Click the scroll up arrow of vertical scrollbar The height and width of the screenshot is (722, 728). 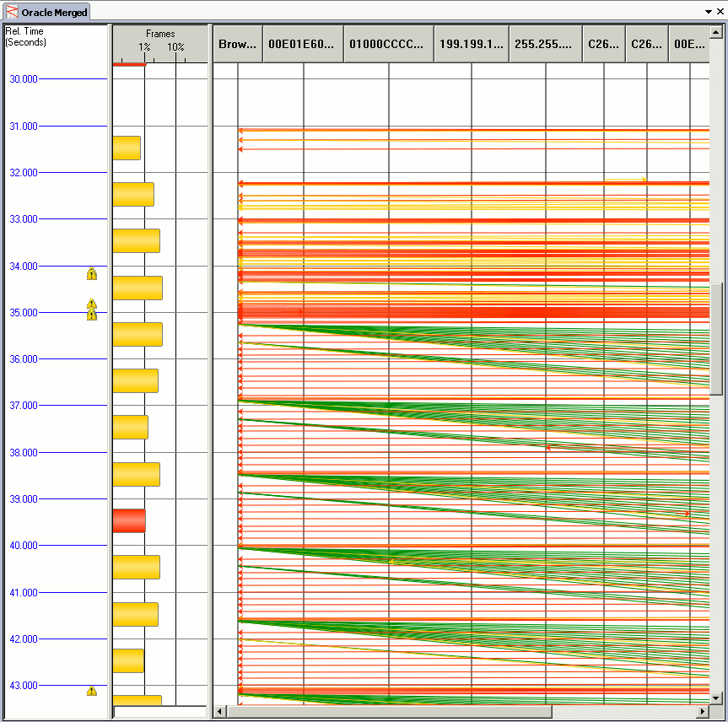coord(716,32)
